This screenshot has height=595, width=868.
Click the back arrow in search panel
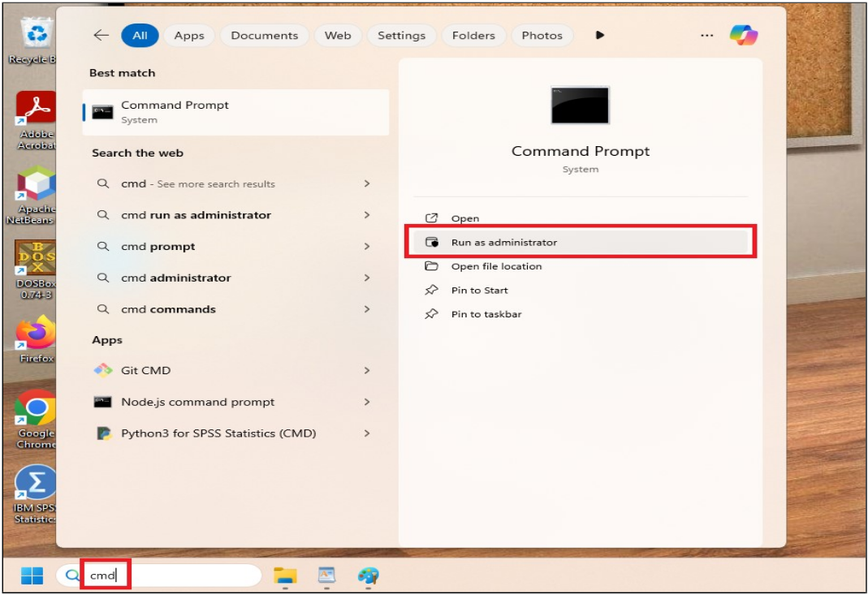tap(101, 35)
